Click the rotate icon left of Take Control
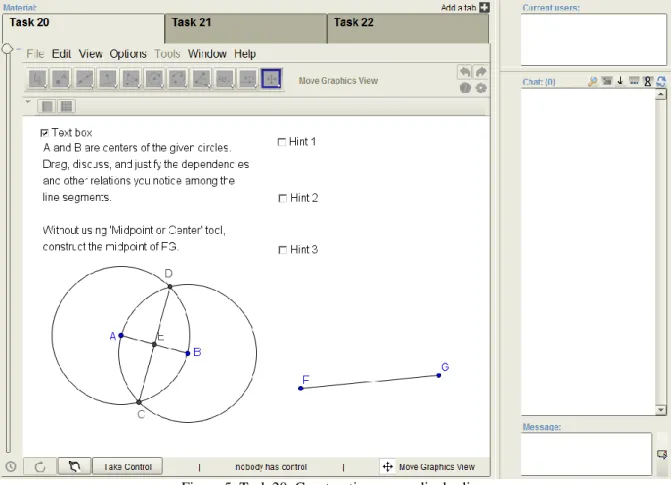Image resolution: width=671 pixels, height=485 pixels. tap(74, 466)
